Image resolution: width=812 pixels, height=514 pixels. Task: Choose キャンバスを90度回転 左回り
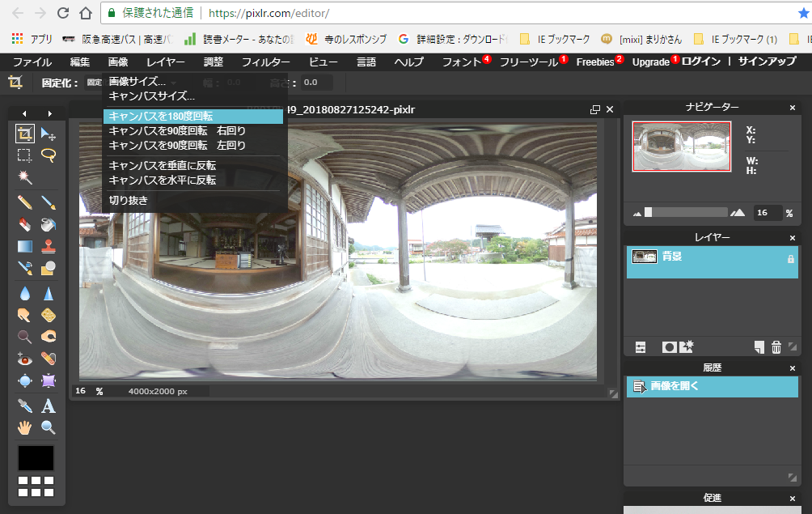177,146
